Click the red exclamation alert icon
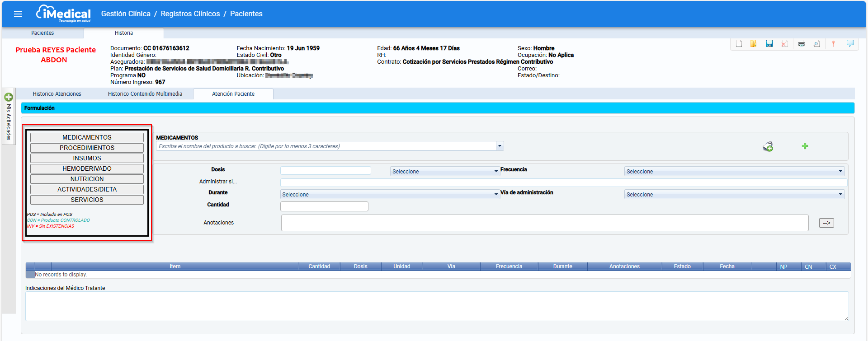Image resolution: width=868 pixels, height=341 pixels. pos(833,43)
